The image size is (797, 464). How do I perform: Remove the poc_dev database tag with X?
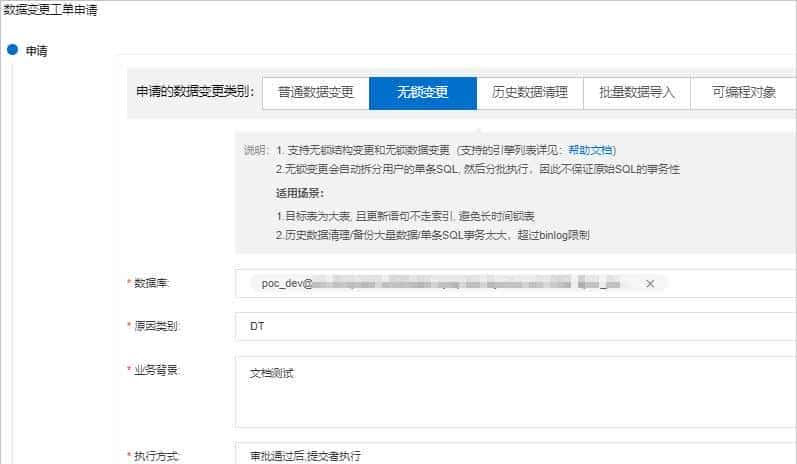pos(650,284)
